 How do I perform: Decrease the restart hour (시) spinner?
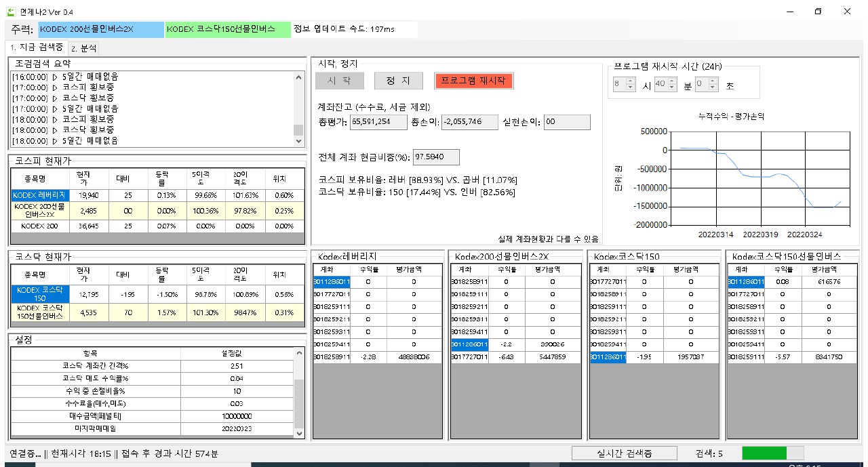pyautogui.click(x=630, y=88)
